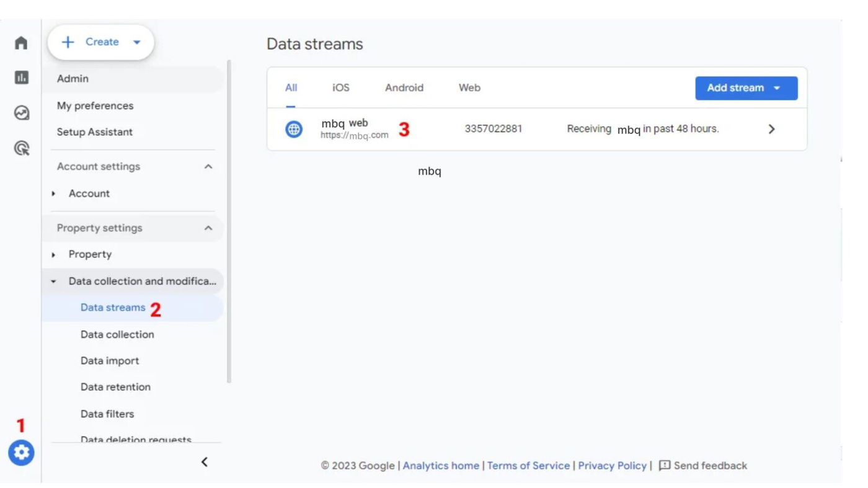Collapse the admin navigation panel arrow
Viewport: 868px width, 488px height.
click(204, 462)
